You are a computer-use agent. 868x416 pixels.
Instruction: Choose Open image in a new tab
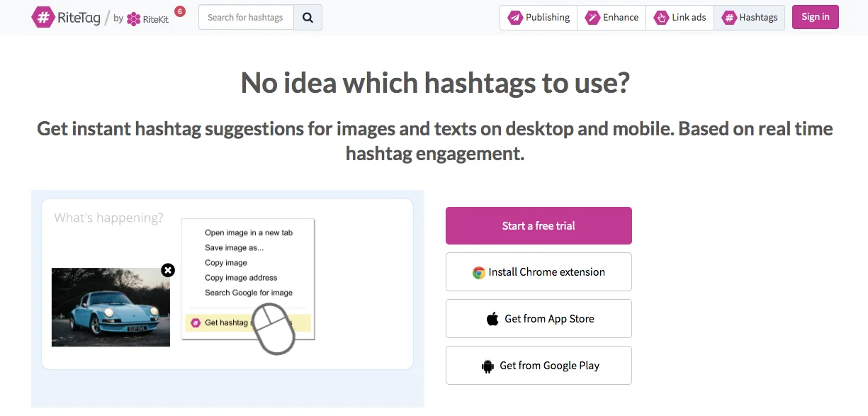click(248, 232)
